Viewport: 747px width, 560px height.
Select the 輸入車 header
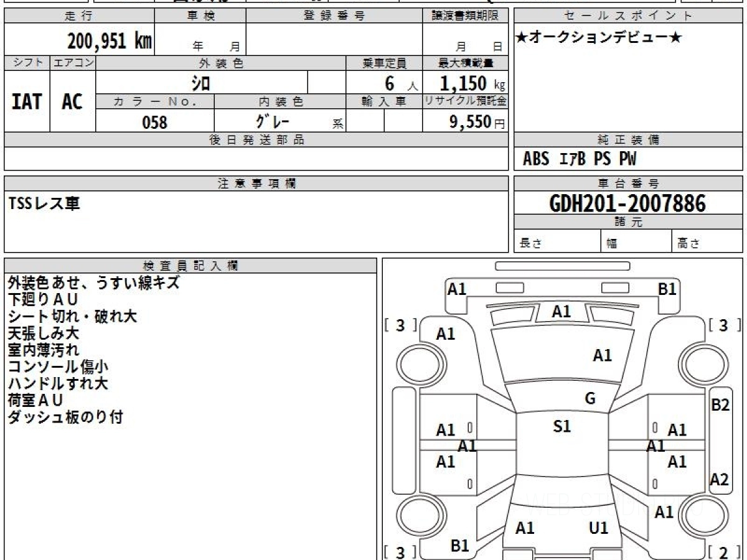384,101
